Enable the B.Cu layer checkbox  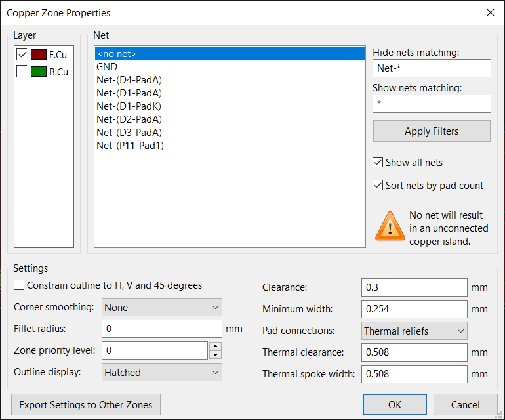(x=22, y=72)
